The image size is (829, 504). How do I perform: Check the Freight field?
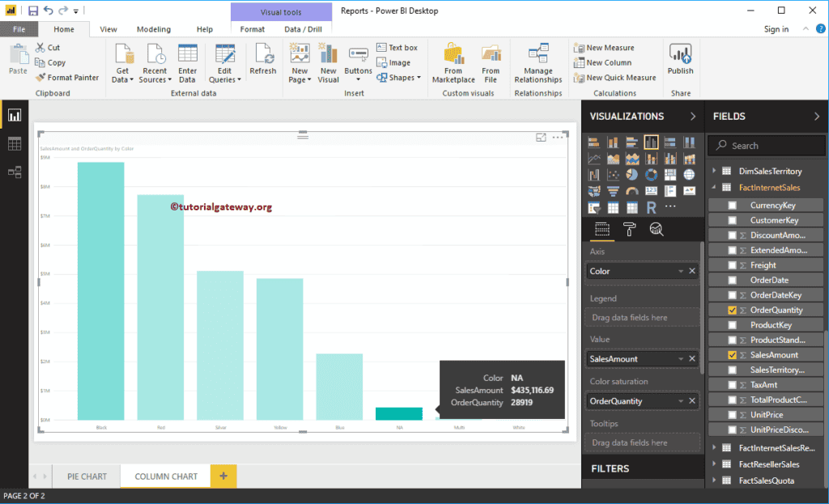732,265
